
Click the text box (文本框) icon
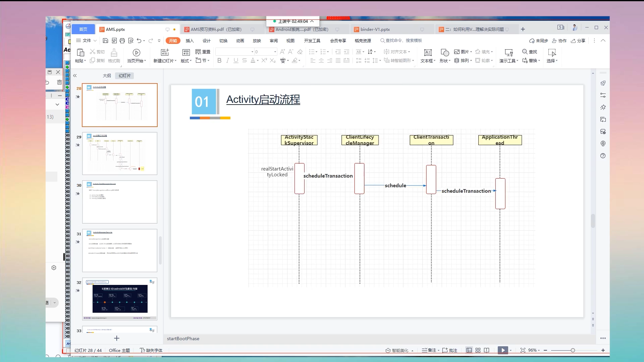pyautogui.click(x=428, y=53)
